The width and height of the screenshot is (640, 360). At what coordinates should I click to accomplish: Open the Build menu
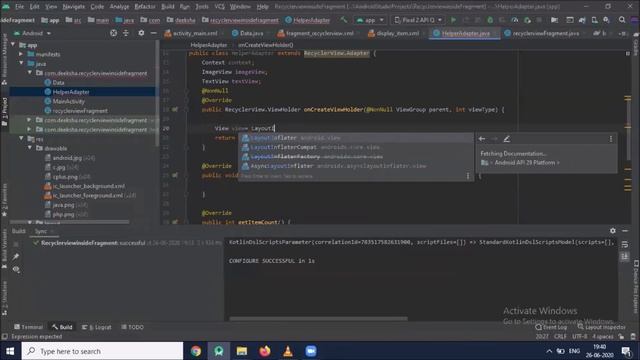point(168,7)
